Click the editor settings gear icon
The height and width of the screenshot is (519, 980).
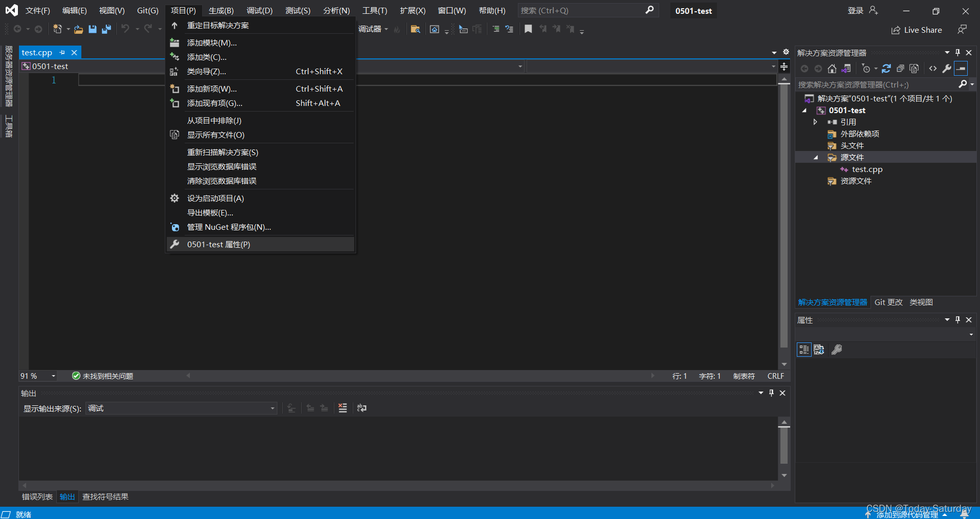point(786,52)
